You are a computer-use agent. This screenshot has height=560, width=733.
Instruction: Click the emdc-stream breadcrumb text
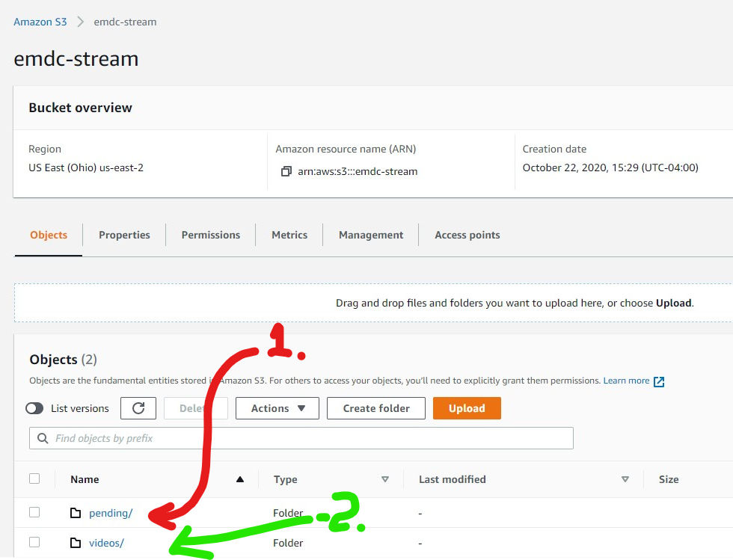[126, 22]
